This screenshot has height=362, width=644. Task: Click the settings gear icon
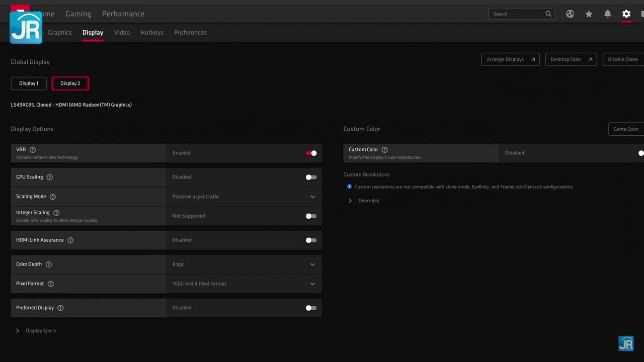point(626,14)
